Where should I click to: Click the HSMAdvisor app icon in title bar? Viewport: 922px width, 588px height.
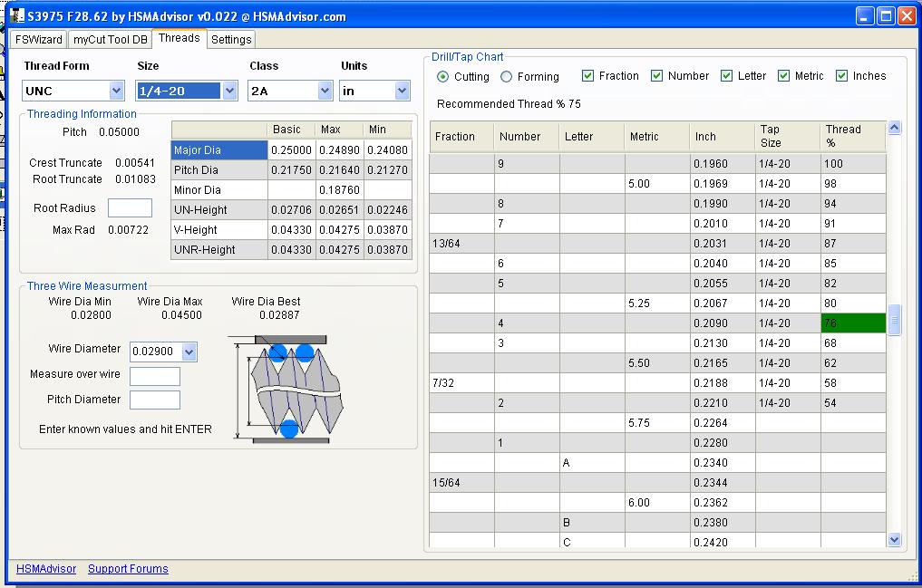click(x=17, y=16)
